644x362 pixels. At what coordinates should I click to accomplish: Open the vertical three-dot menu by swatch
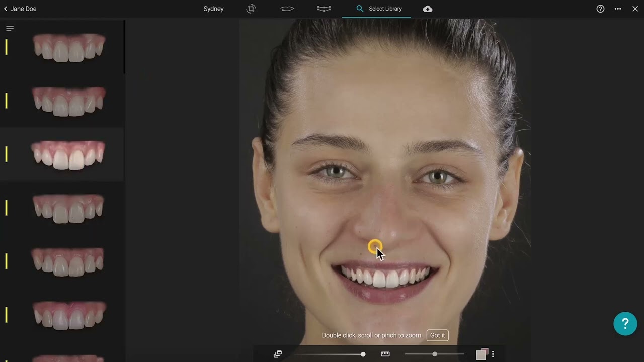click(493, 354)
